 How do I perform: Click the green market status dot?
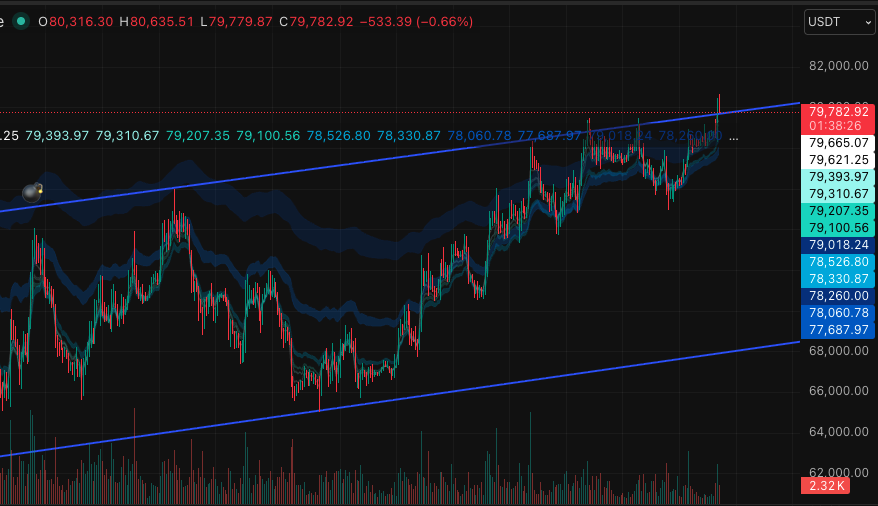point(21,22)
